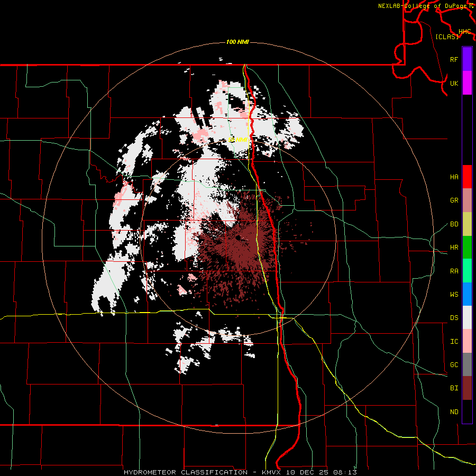Click the GC gray legend swatch
The height and width of the screenshot is (476, 476).
pyautogui.click(x=467, y=364)
